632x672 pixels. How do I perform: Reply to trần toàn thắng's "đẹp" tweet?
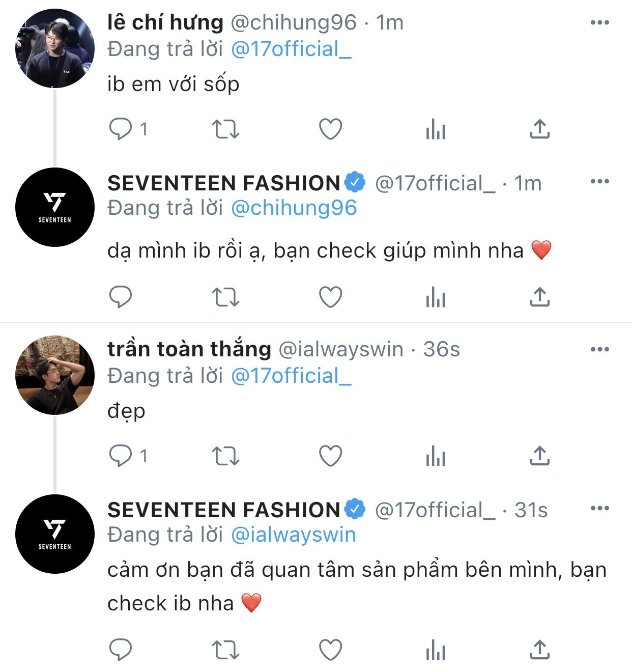[x=121, y=456]
